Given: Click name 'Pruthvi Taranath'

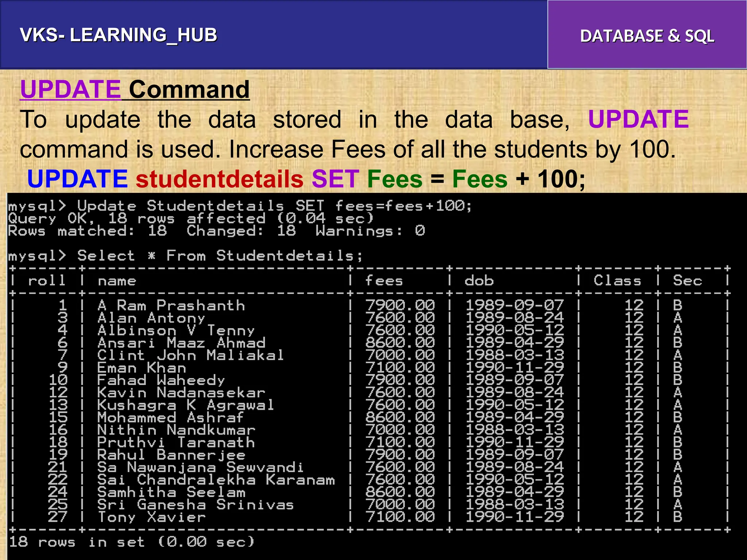Looking at the screenshot, I should click(176, 442).
